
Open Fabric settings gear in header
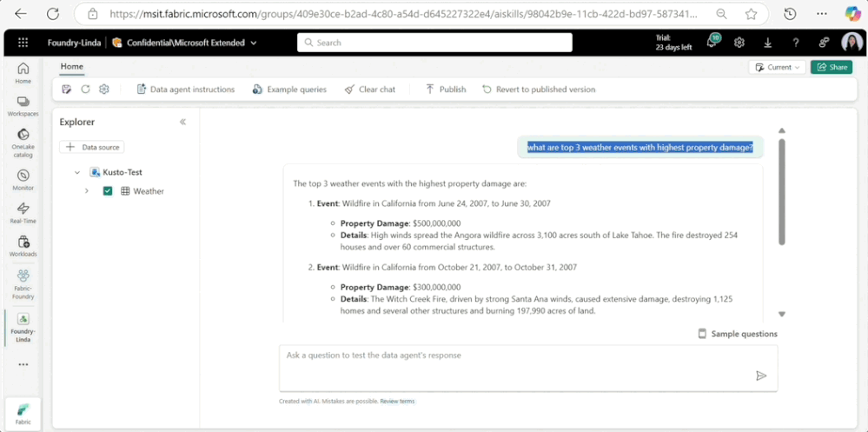[739, 43]
